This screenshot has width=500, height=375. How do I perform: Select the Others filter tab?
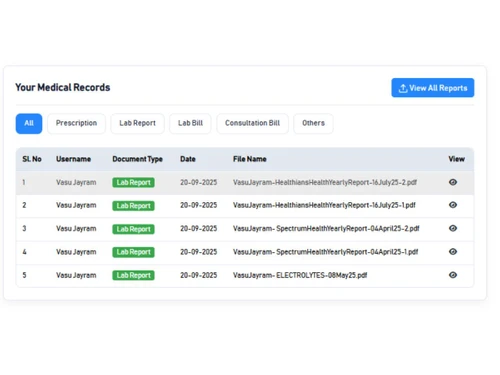[x=313, y=123]
